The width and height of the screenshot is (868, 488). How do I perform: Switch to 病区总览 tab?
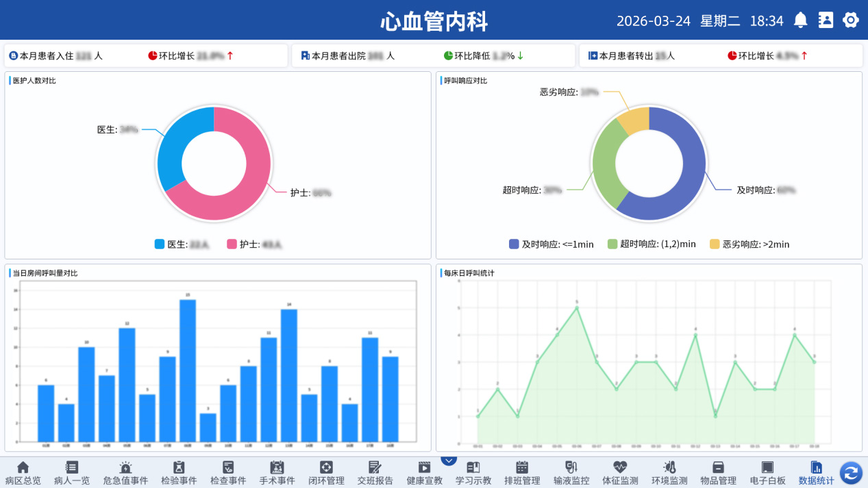(x=23, y=473)
